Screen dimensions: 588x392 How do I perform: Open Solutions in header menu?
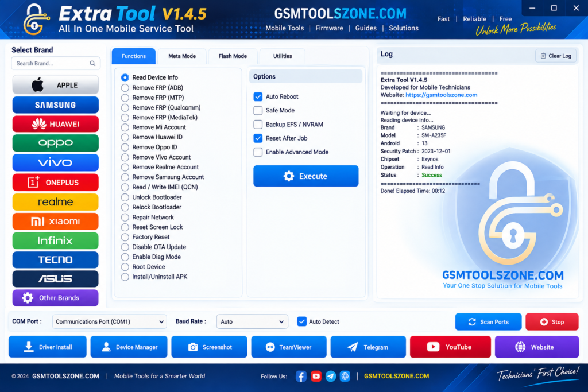pyautogui.click(x=404, y=28)
